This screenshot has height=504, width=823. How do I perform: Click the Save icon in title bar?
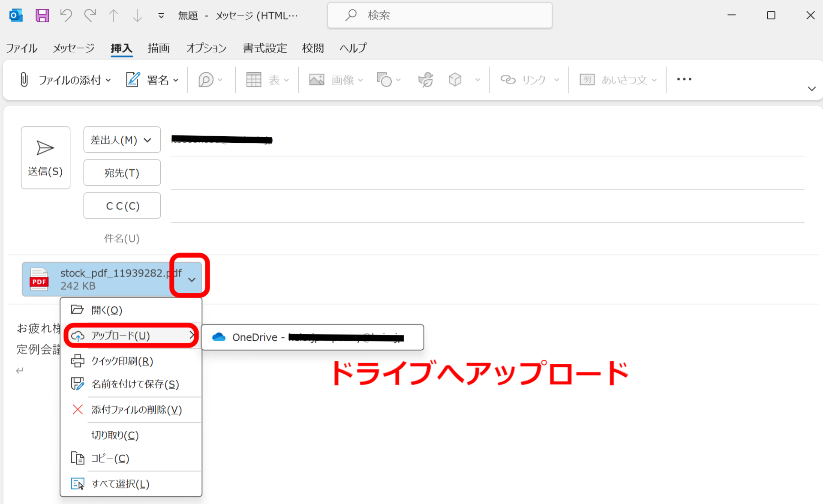42,15
